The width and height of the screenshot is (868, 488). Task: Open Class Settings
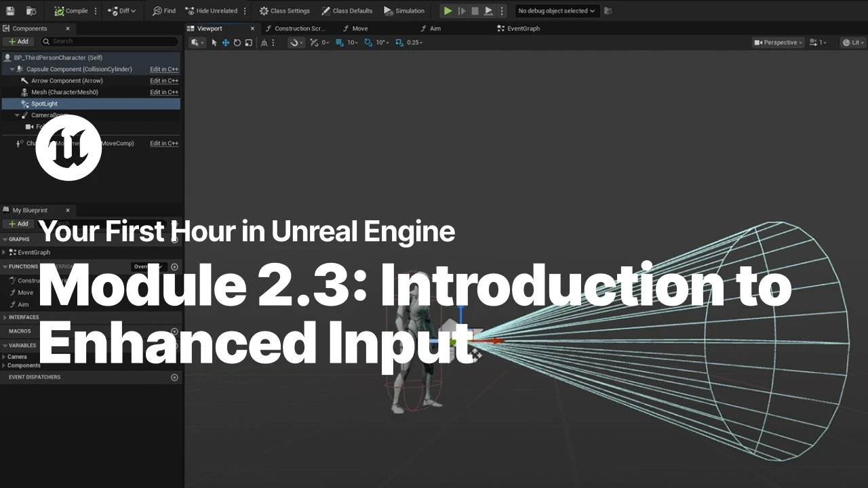point(285,11)
